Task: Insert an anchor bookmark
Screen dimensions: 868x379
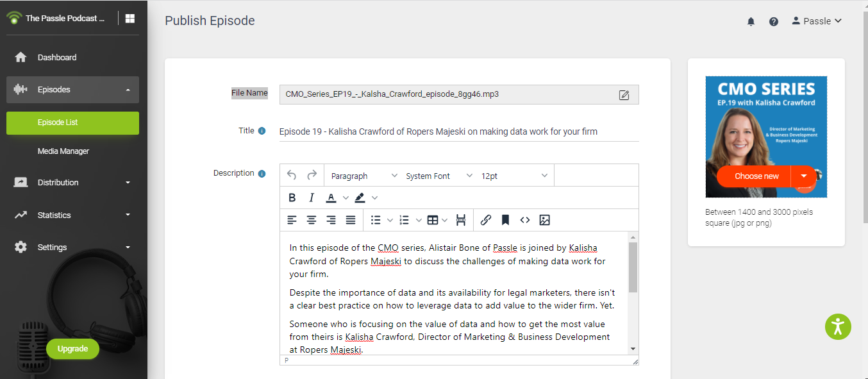Action: point(505,220)
